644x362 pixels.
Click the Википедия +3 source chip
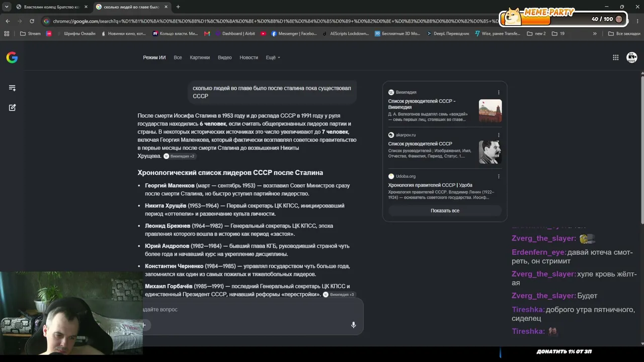[339, 295]
